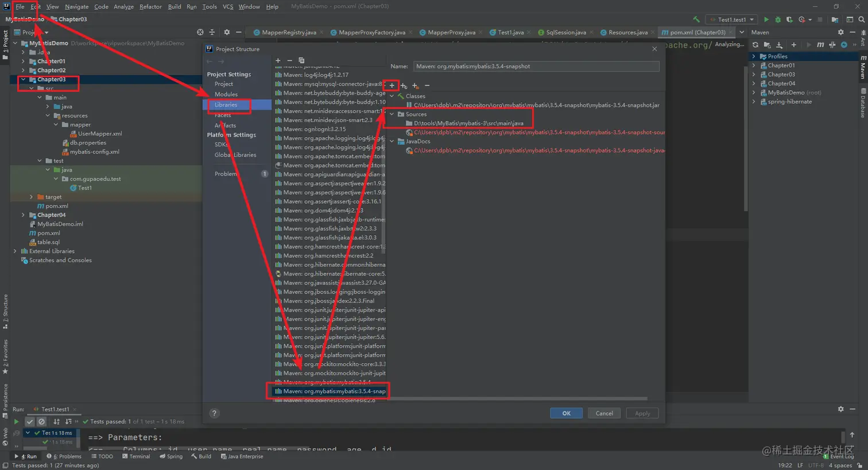Collapse the JavaDocs node in library roots

click(x=392, y=141)
